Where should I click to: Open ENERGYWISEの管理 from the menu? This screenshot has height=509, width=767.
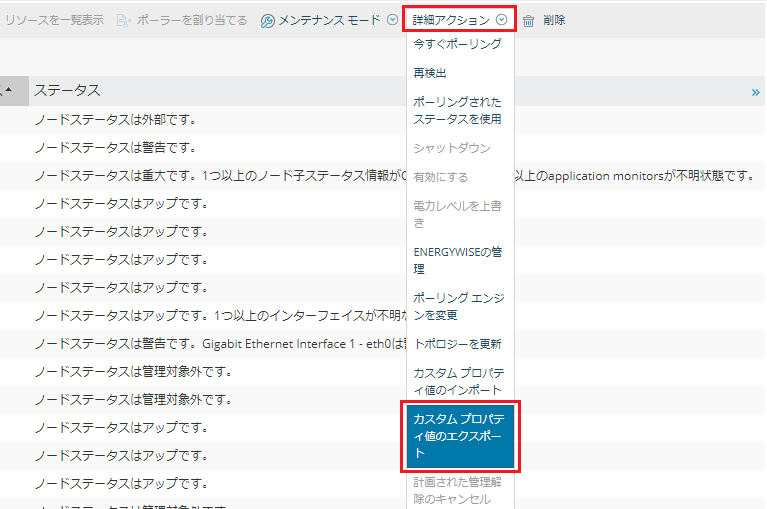coord(460,260)
